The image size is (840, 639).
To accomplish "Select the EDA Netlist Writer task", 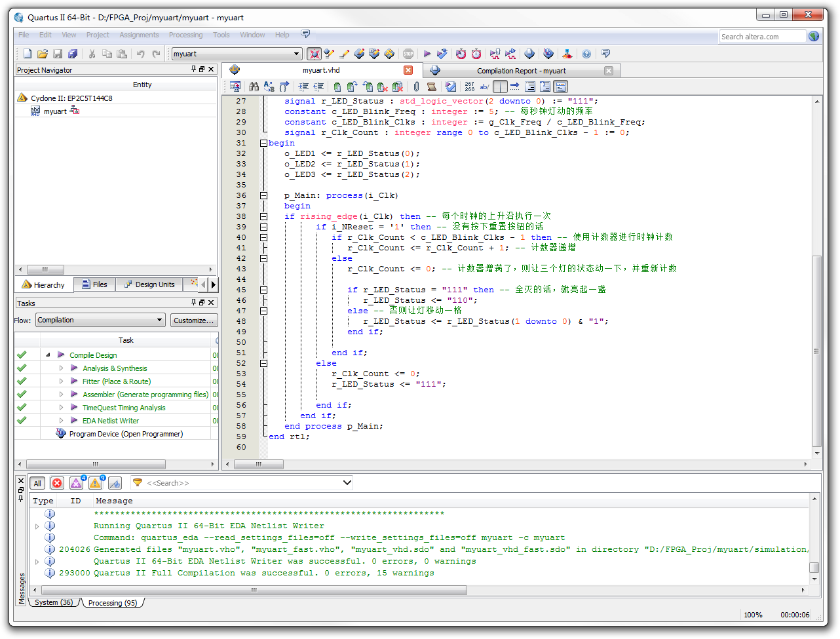I will click(x=111, y=421).
